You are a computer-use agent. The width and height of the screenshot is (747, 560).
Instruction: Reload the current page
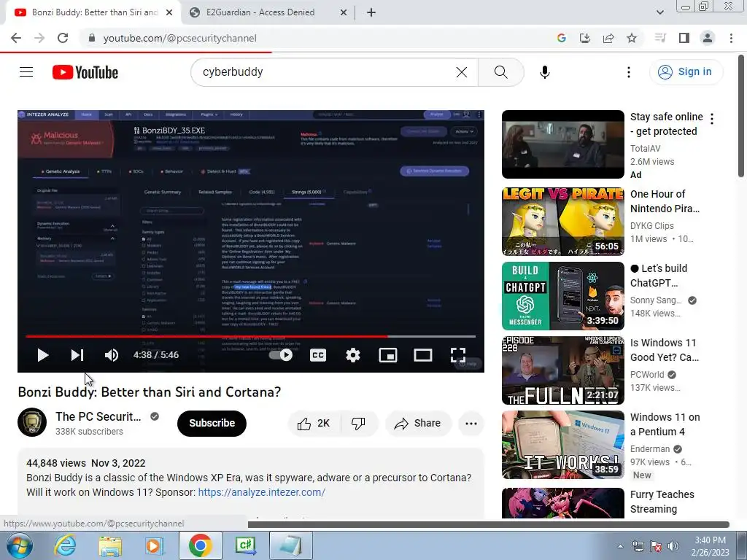coord(63,38)
